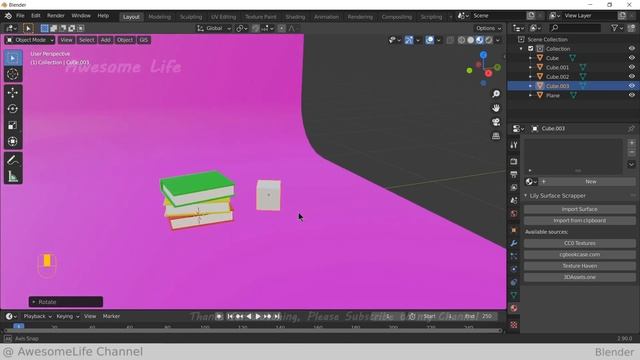Select the Measure tool
Image resolution: width=640 pixels, height=360 pixels.
13,176
